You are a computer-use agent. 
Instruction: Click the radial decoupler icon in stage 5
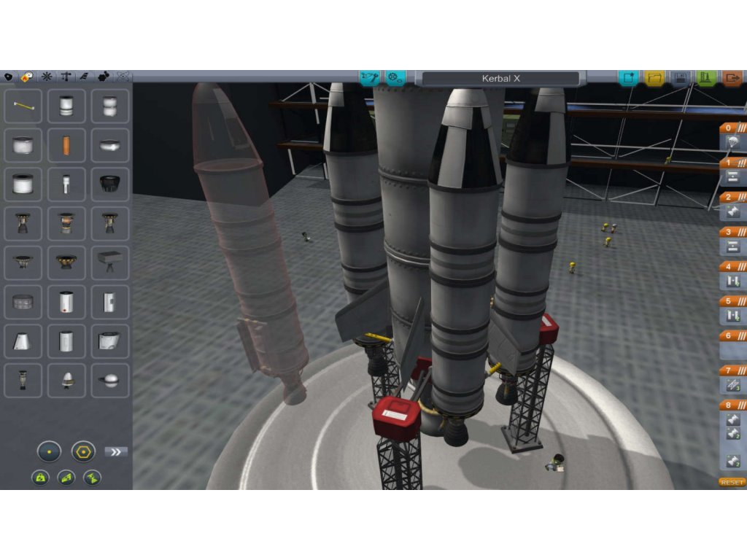click(x=732, y=316)
